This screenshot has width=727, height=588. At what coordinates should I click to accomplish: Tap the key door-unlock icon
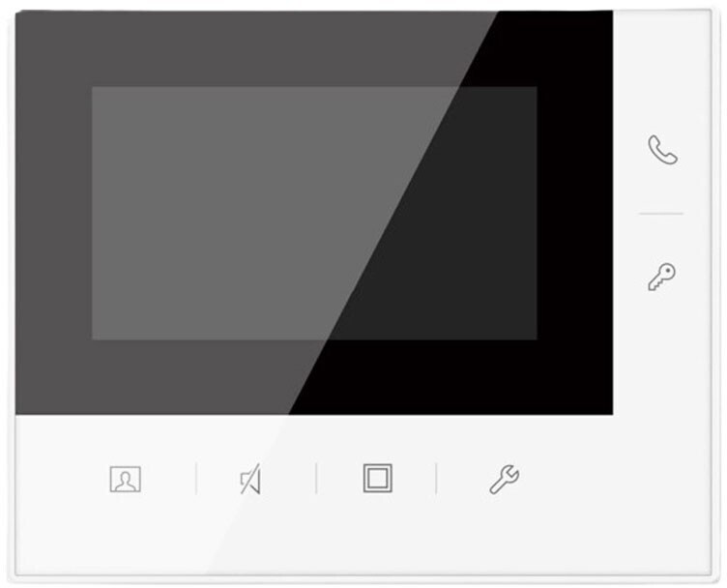(661, 277)
